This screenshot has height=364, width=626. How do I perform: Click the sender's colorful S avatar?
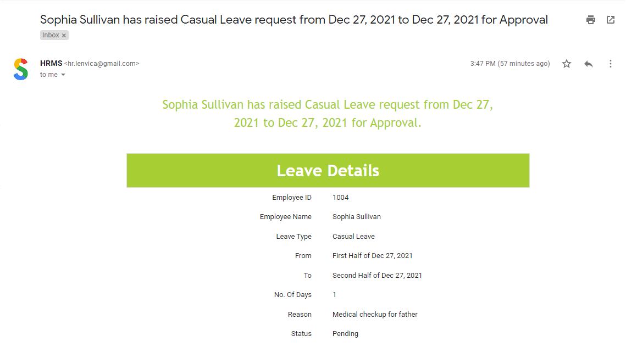coord(21,69)
